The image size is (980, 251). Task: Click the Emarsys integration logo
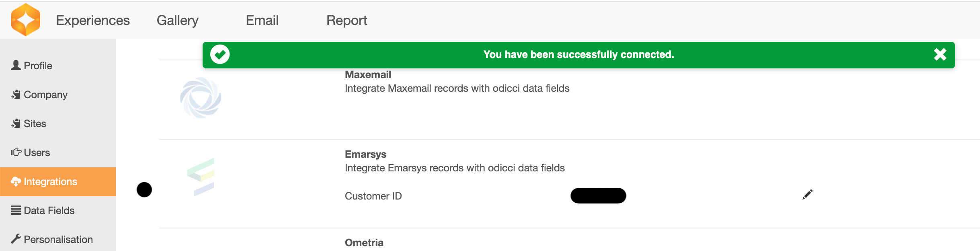(x=201, y=177)
